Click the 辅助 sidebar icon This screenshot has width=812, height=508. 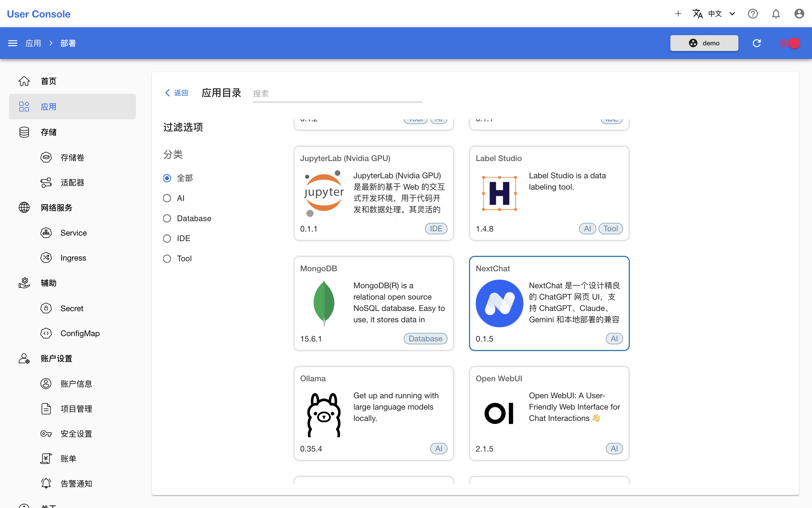tap(24, 283)
